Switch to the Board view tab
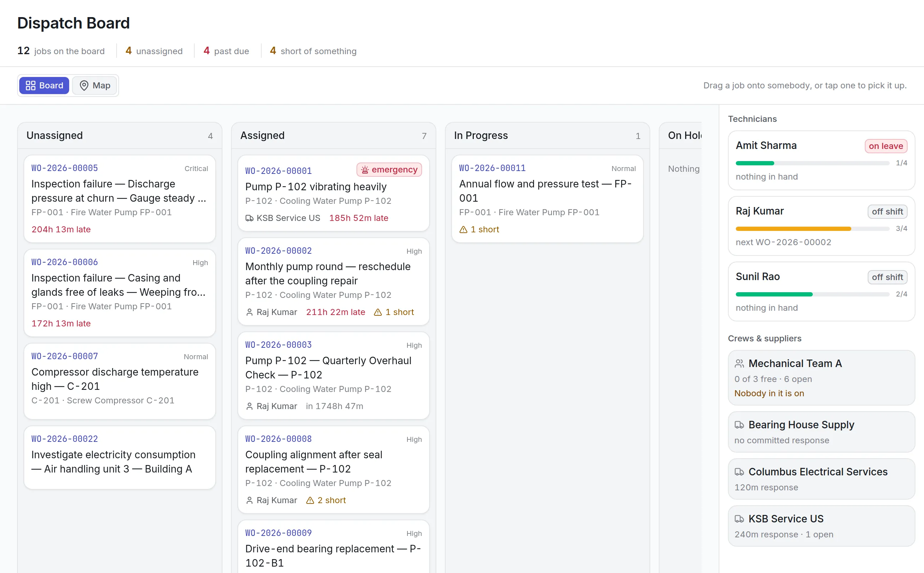Image resolution: width=924 pixels, height=573 pixels. click(44, 86)
